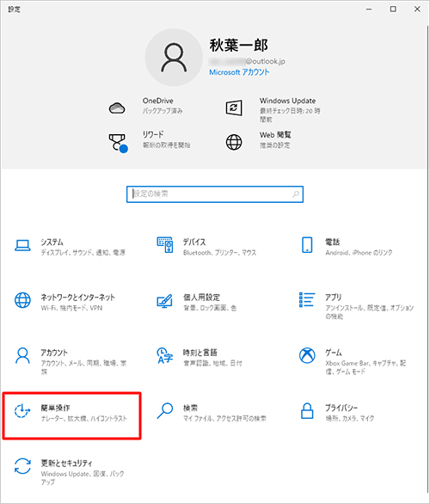Click the "ディスプレイ、サウンド、通知、電源" description

click(x=83, y=253)
